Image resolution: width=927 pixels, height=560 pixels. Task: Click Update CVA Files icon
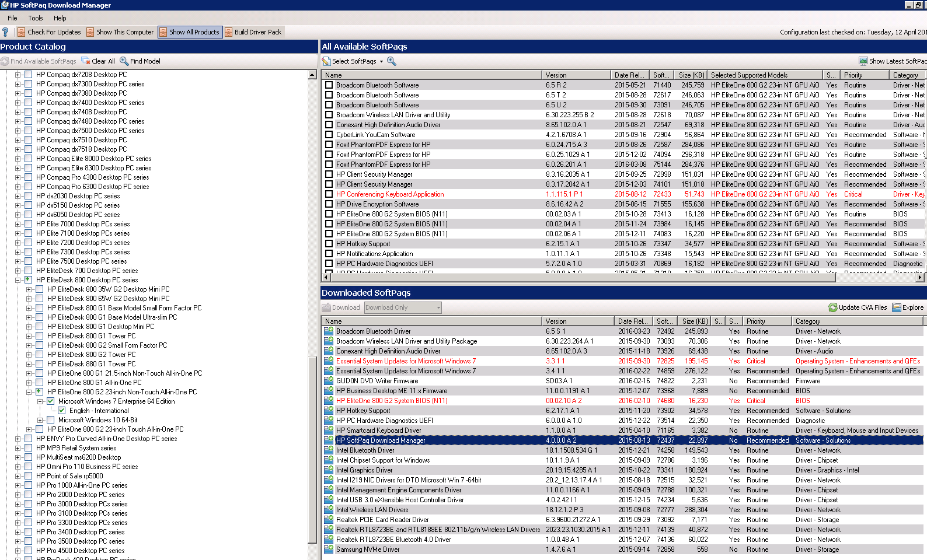click(x=833, y=307)
